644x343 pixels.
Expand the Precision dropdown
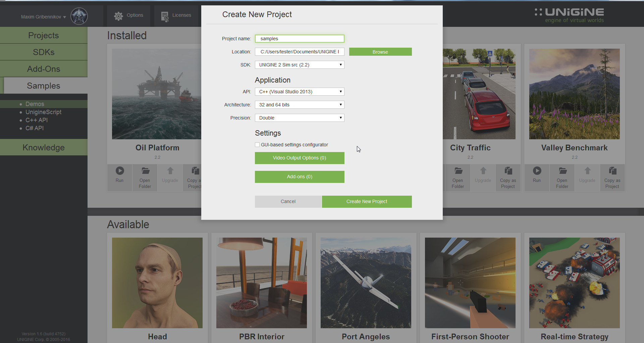point(300,118)
